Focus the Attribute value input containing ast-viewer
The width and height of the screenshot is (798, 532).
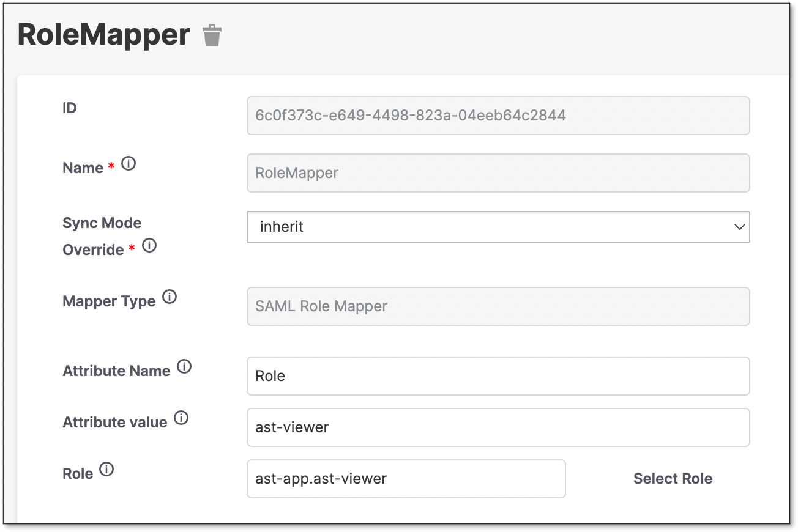click(498, 427)
